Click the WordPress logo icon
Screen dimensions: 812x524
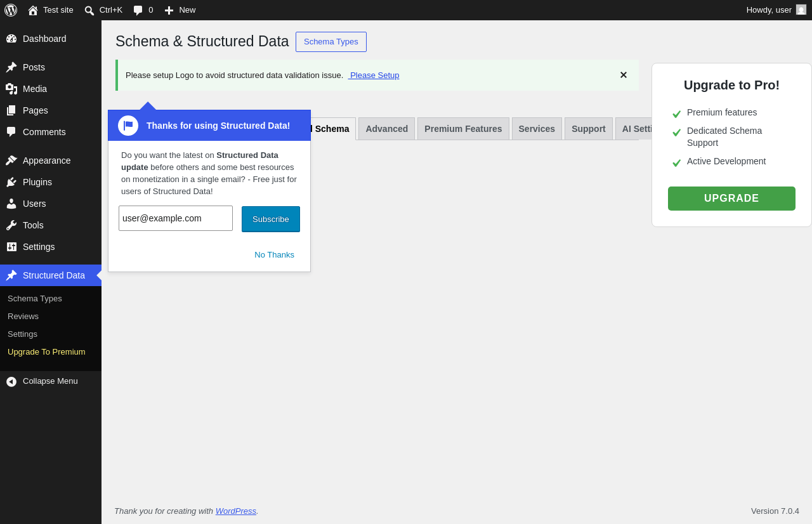(x=11, y=10)
